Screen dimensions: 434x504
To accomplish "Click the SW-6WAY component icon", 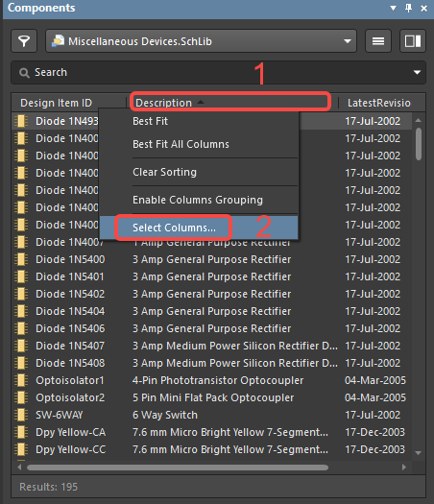I will [x=21, y=415].
